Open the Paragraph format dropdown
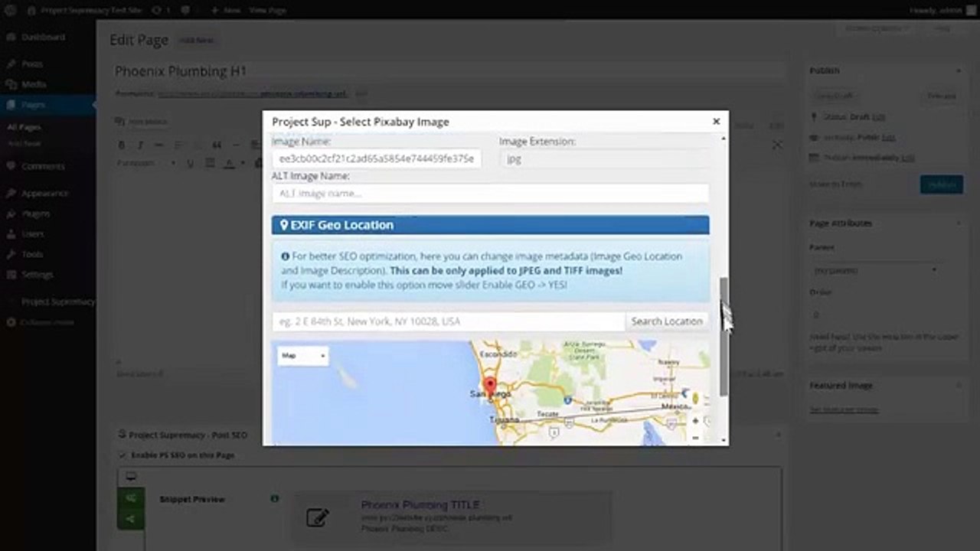 [x=146, y=163]
